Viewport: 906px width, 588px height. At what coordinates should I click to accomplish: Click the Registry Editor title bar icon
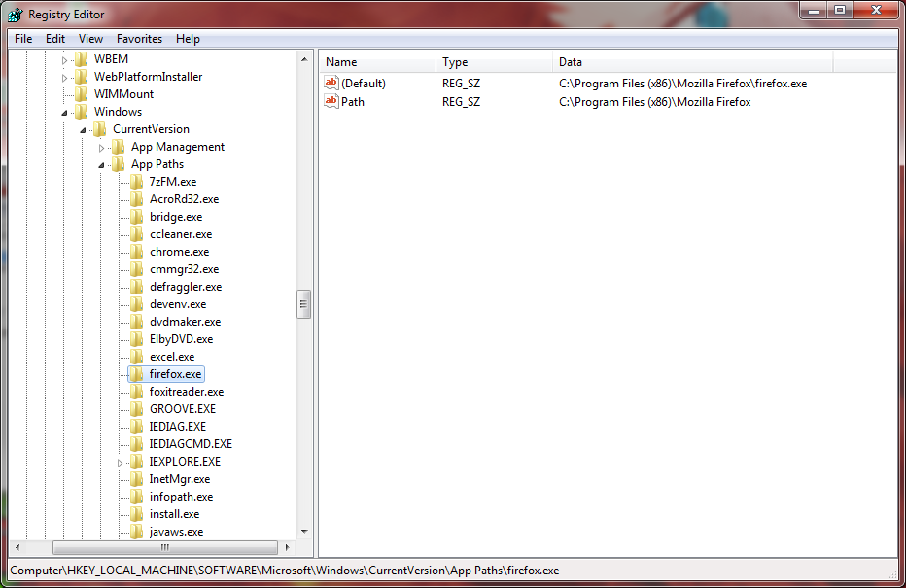[16, 15]
